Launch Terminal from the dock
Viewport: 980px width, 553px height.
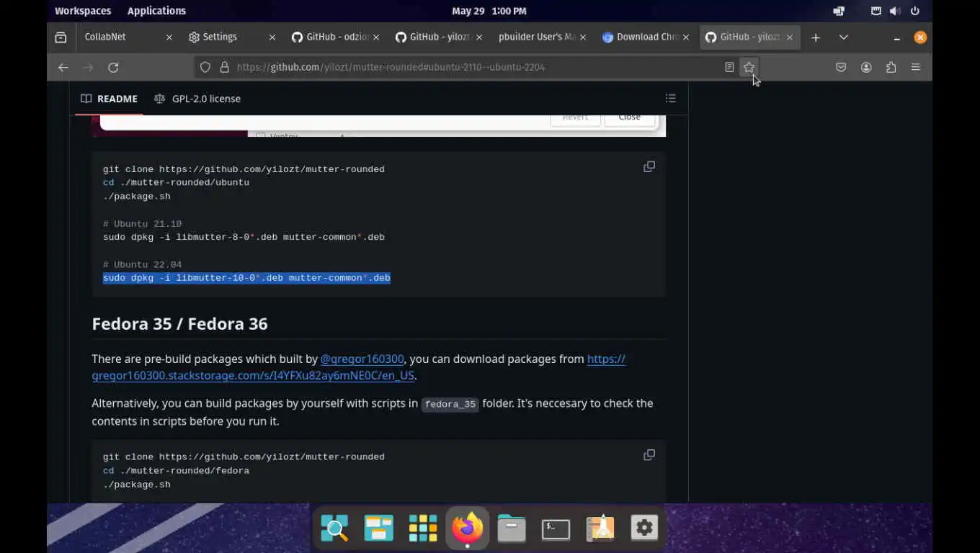[x=556, y=529]
